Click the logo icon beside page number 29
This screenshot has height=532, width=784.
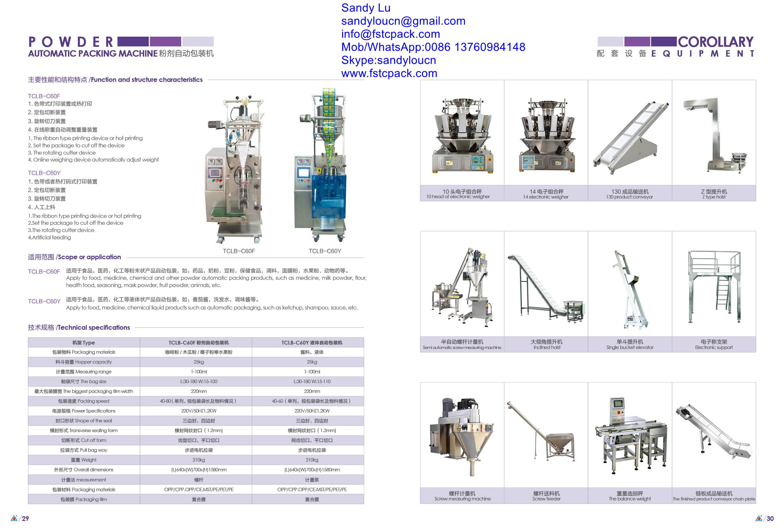pos(14,518)
